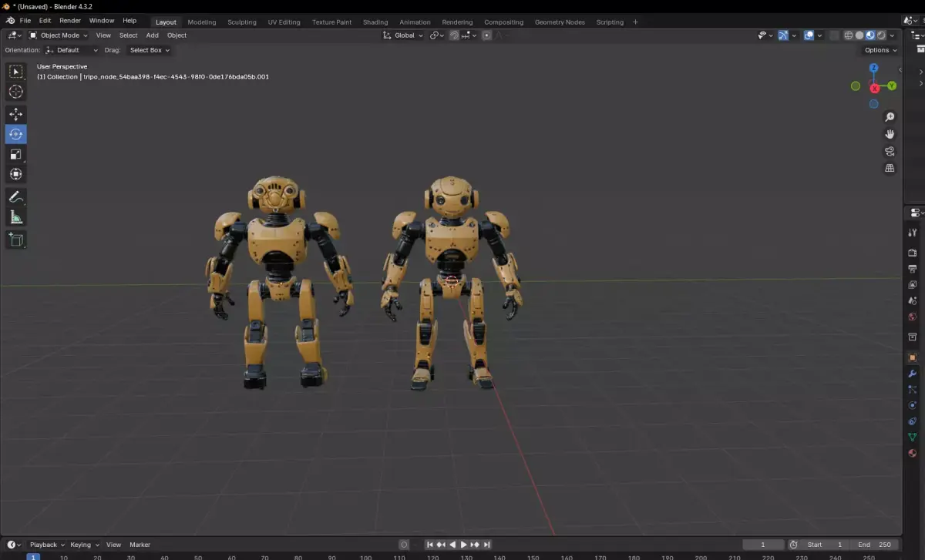Choose the Measure tool
This screenshot has width=925, height=560.
pos(15,217)
